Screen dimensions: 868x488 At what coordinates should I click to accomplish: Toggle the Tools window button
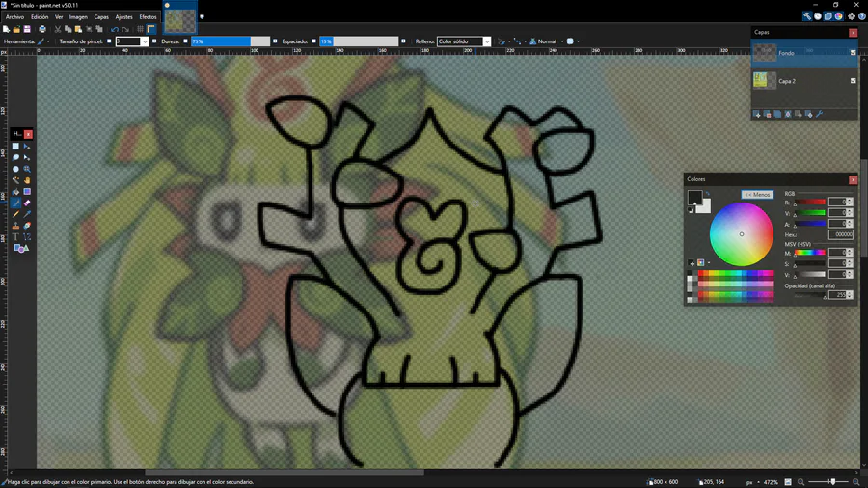(x=807, y=16)
